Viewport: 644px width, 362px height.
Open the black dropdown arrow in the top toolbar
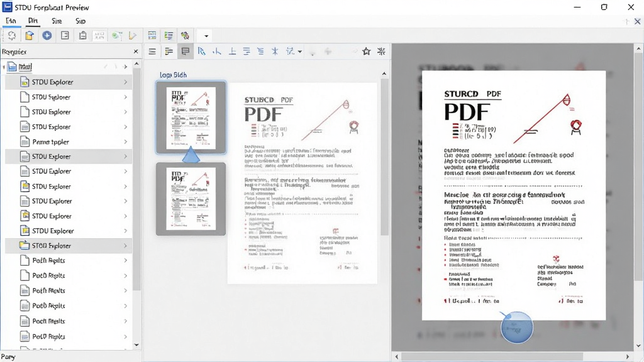(206, 36)
